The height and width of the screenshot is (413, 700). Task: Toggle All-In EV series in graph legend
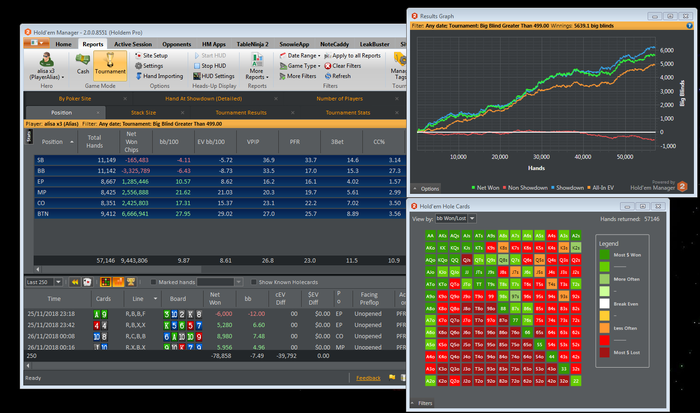click(x=600, y=188)
